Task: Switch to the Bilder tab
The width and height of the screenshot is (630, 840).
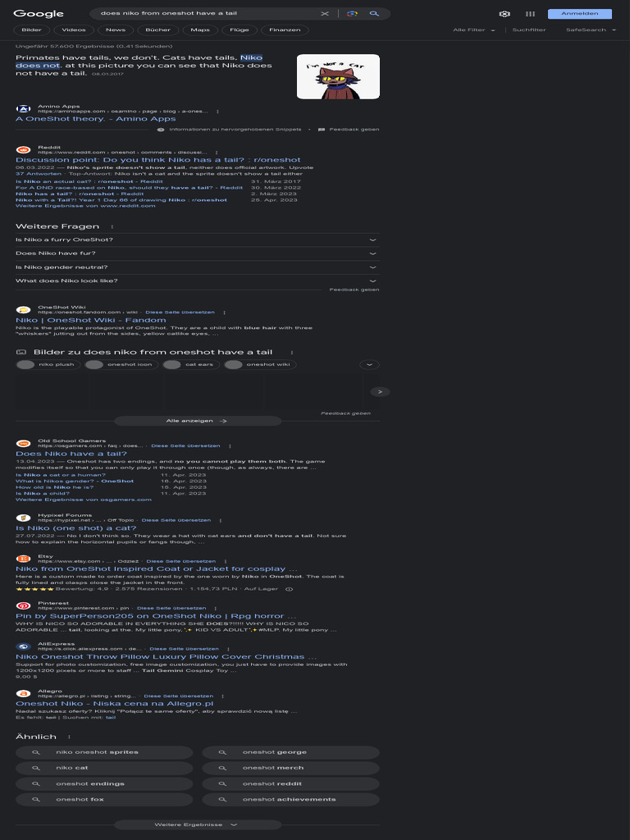Action: [32, 30]
